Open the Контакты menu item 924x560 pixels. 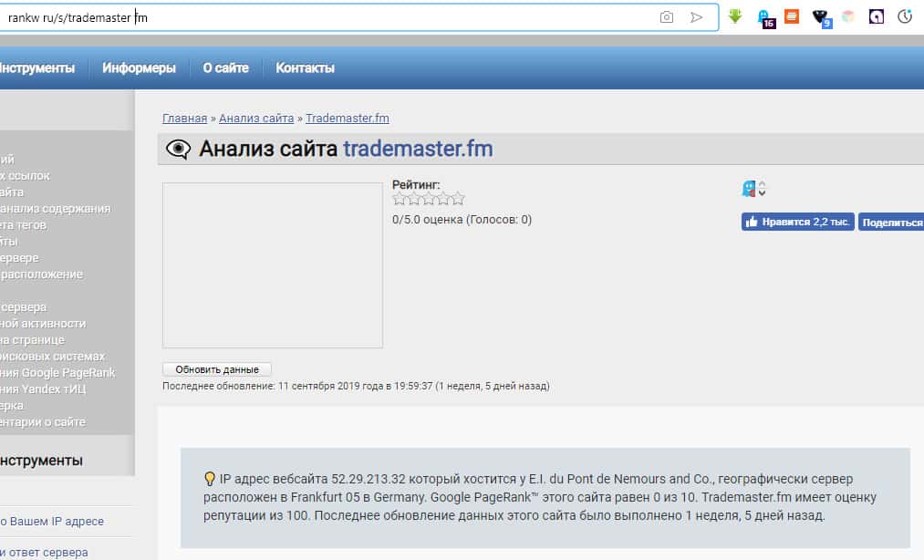[306, 67]
